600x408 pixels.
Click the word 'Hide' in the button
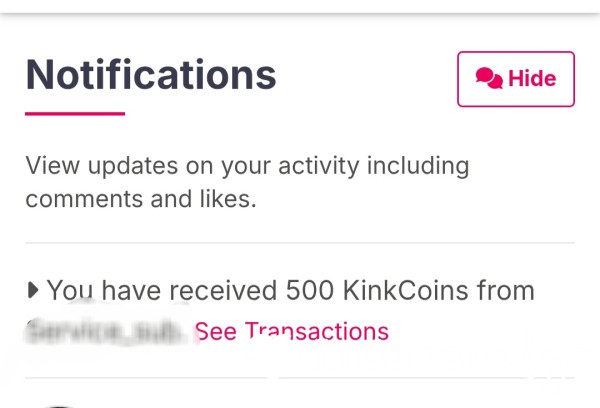click(532, 78)
